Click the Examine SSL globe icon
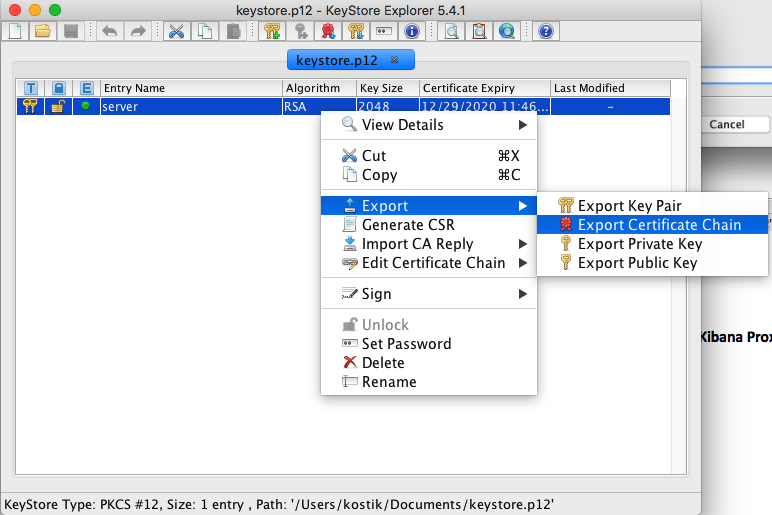Image resolution: width=772 pixels, height=515 pixels. [x=507, y=32]
